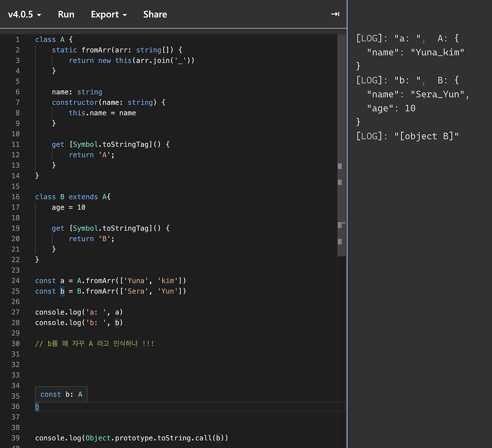
Task: Click the extends keyword on line 16
Action: 83,197
